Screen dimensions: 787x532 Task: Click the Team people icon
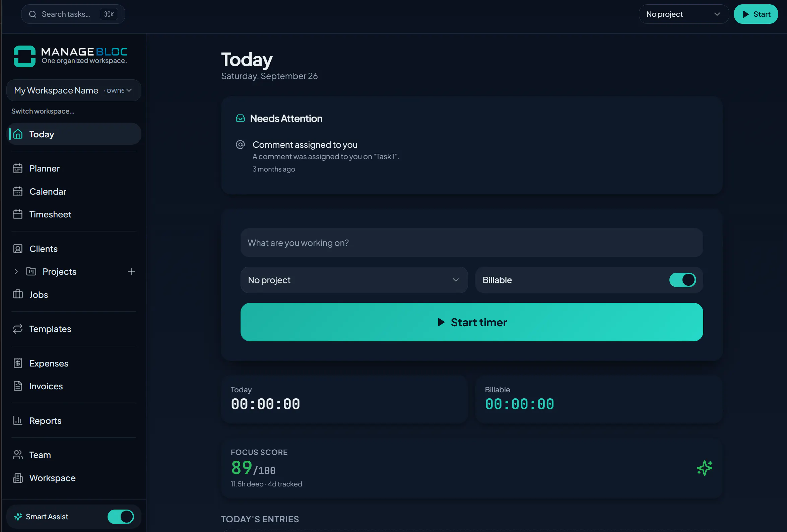pos(18,455)
